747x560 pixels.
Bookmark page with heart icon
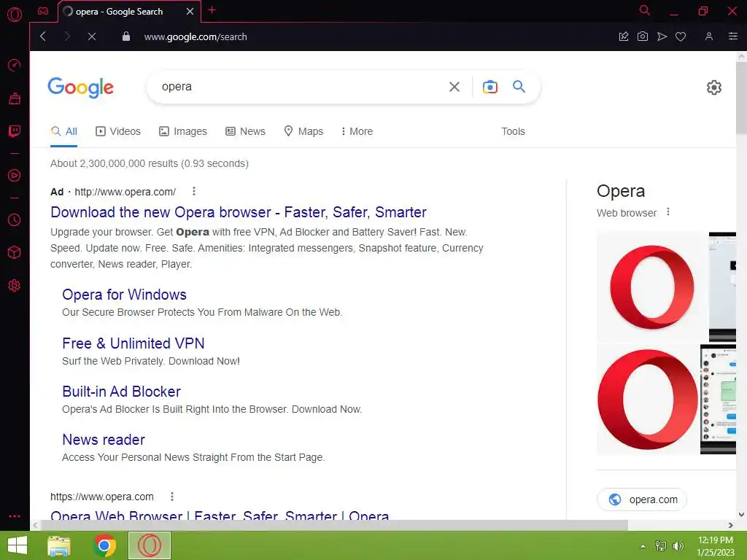pyautogui.click(x=681, y=36)
